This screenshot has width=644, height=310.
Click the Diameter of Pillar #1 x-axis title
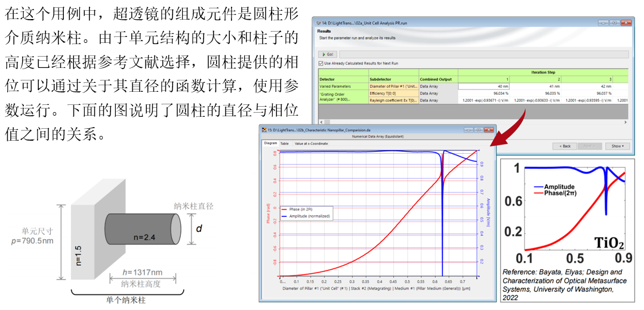tap(377, 289)
